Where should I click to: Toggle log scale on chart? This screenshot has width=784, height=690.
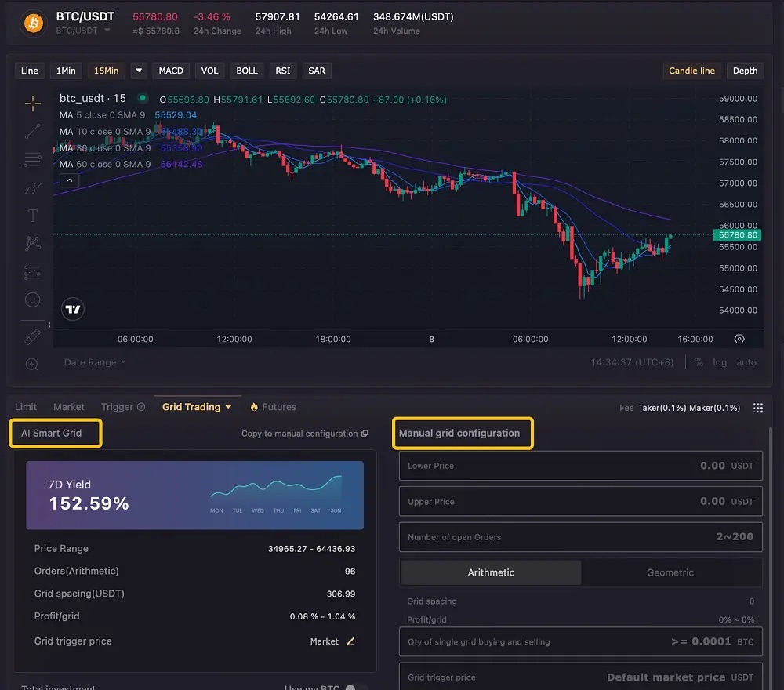pyautogui.click(x=720, y=362)
